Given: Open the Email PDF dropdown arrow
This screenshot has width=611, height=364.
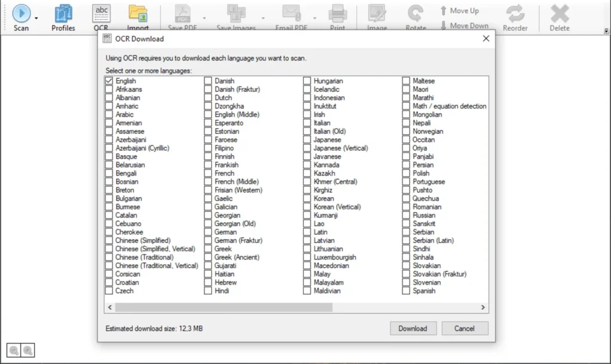Looking at the screenshot, I should pos(313,18).
